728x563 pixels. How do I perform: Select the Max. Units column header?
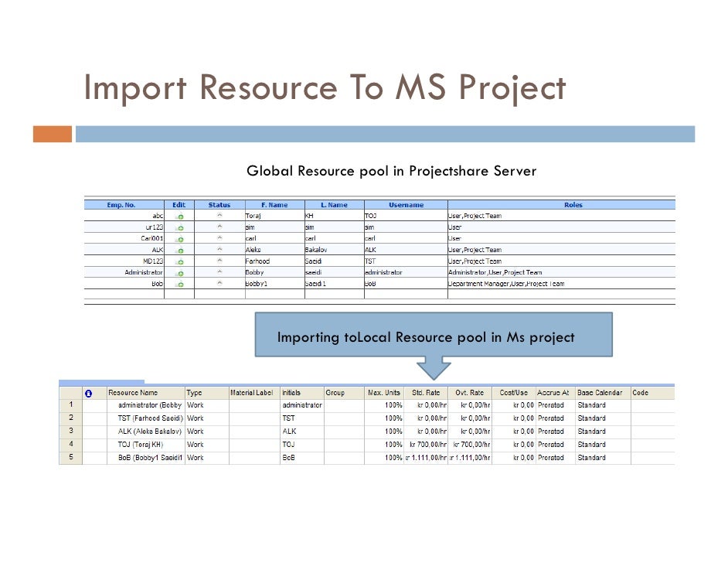tap(384, 393)
